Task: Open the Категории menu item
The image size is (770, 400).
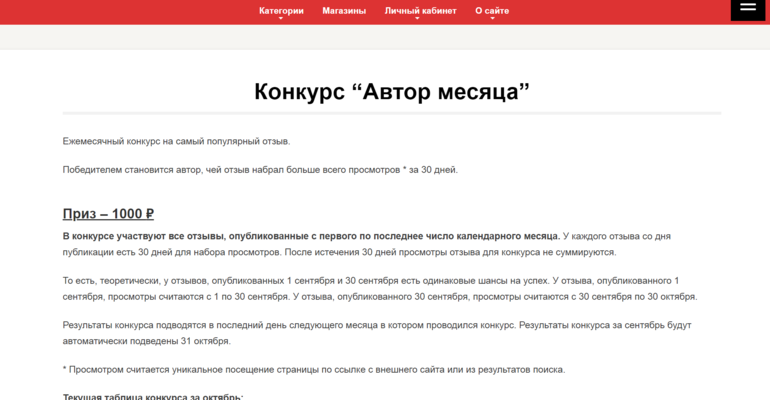Action: coord(281,10)
